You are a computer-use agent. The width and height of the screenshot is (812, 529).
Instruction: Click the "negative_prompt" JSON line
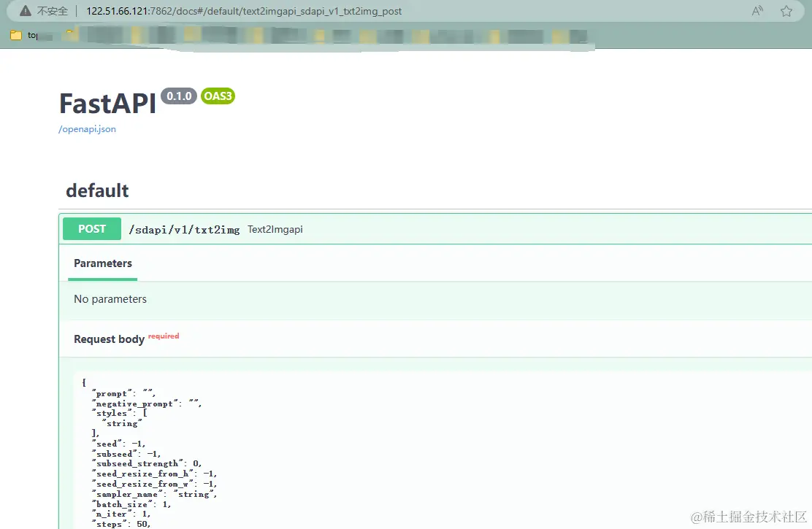[147, 403]
